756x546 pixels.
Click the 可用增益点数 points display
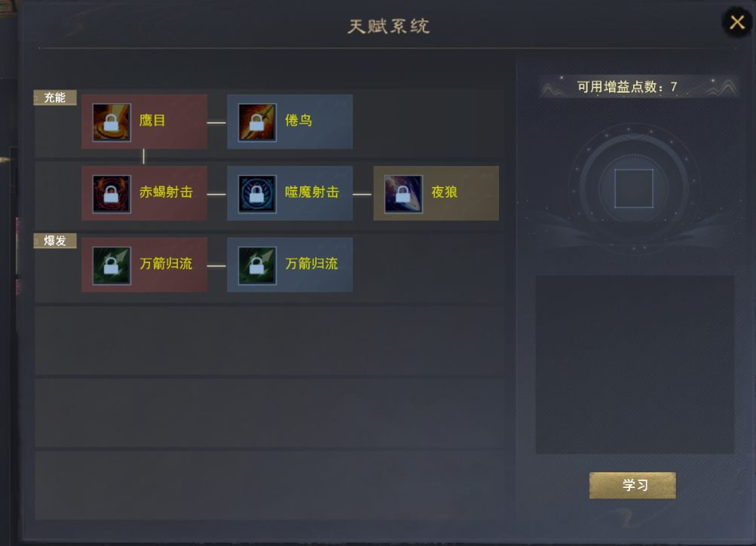[x=627, y=87]
